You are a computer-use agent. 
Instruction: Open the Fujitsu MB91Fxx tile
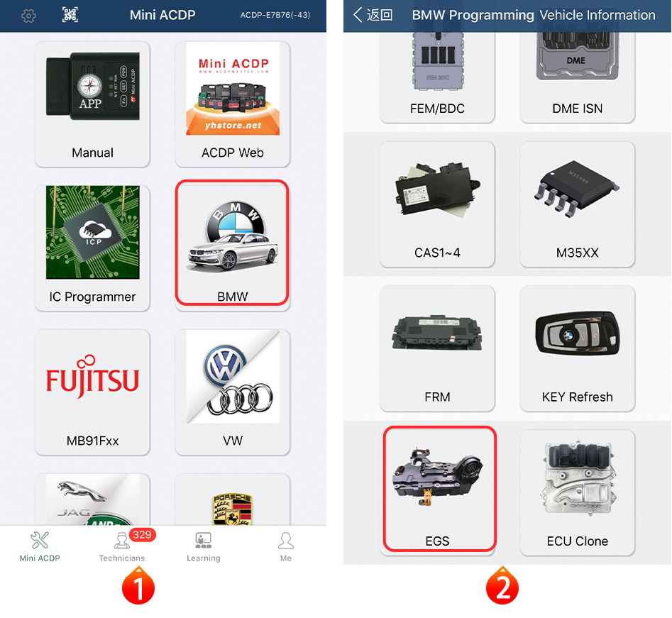pyautogui.click(x=92, y=392)
